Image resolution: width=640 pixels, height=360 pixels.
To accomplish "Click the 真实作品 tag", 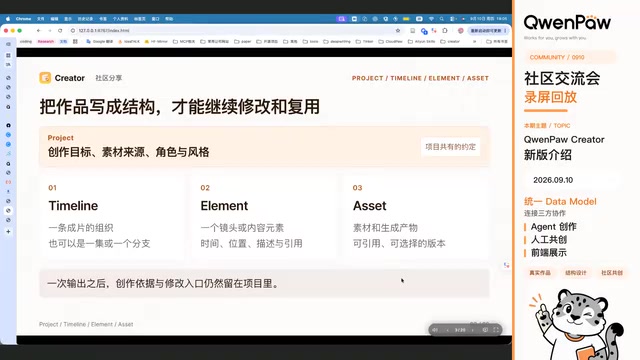I will pos(540,273).
